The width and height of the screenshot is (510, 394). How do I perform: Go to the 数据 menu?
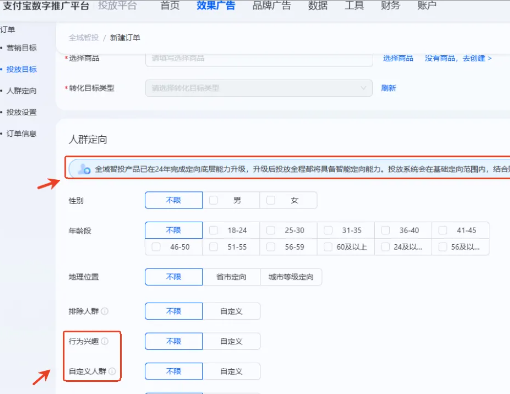click(318, 5)
